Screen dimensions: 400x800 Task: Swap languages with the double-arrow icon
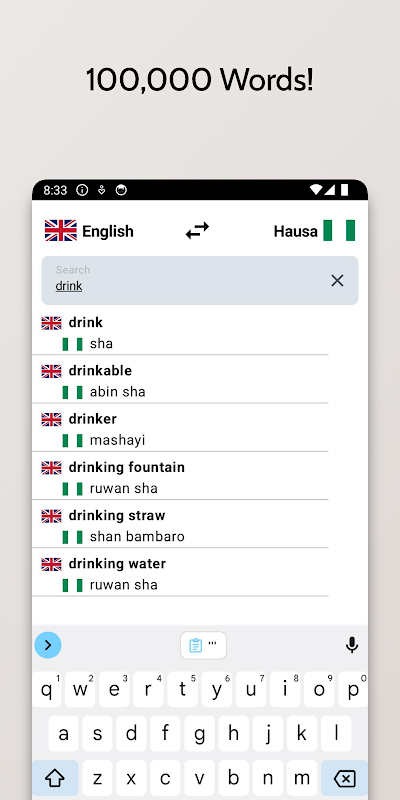[x=197, y=231]
